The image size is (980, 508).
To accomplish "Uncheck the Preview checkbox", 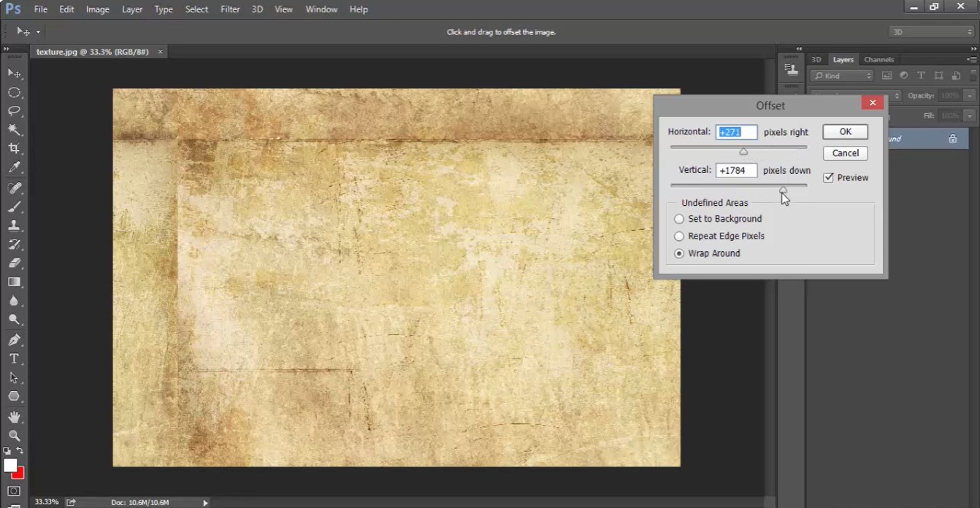I will pyautogui.click(x=828, y=177).
